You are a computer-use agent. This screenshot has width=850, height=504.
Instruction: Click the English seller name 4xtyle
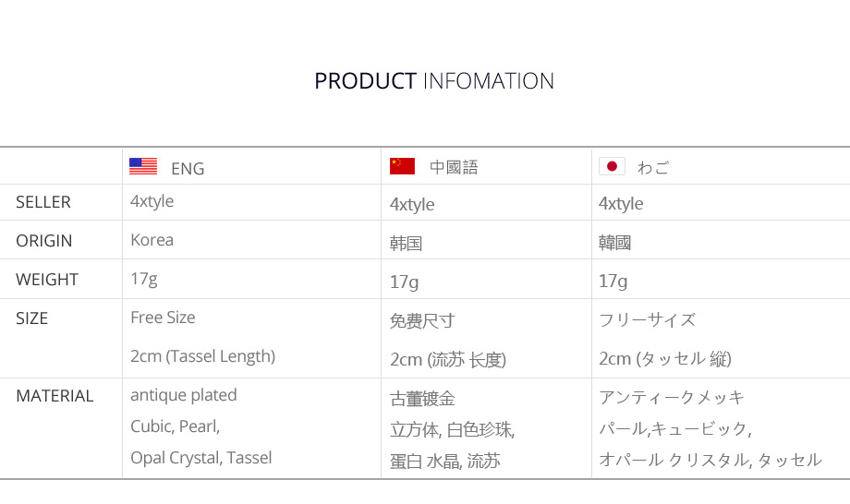(x=152, y=201)
